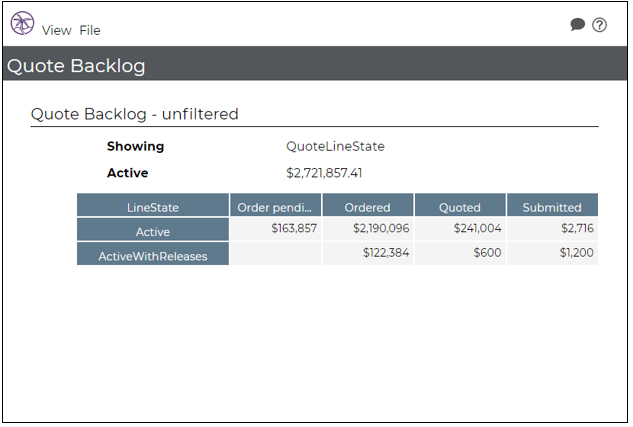Click the $163,857 cell

click(x=275, y=229)
